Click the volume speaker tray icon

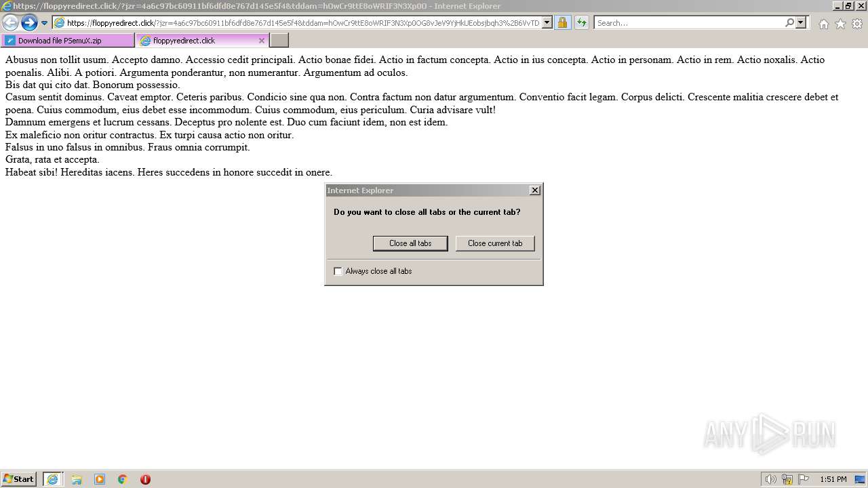click(x=770, y=479)
